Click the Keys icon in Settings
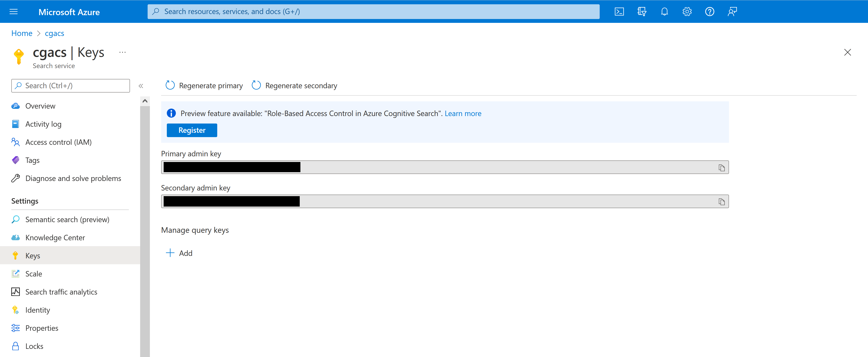The image size is (868, 357). 16,256
